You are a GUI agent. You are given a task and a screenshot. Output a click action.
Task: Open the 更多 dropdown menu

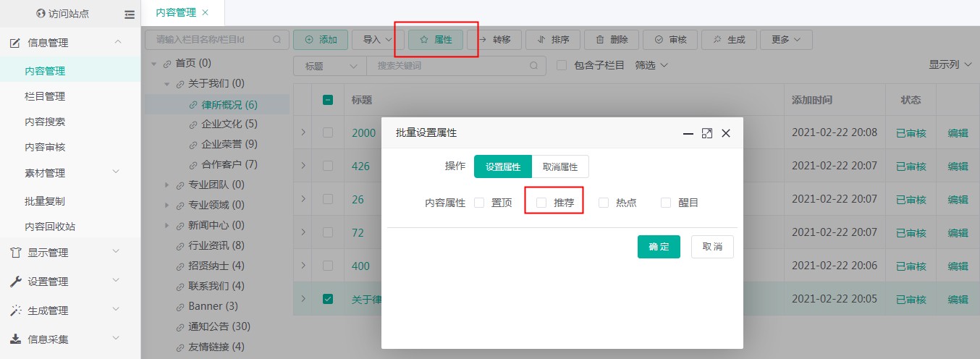click(x=786, y=40)
